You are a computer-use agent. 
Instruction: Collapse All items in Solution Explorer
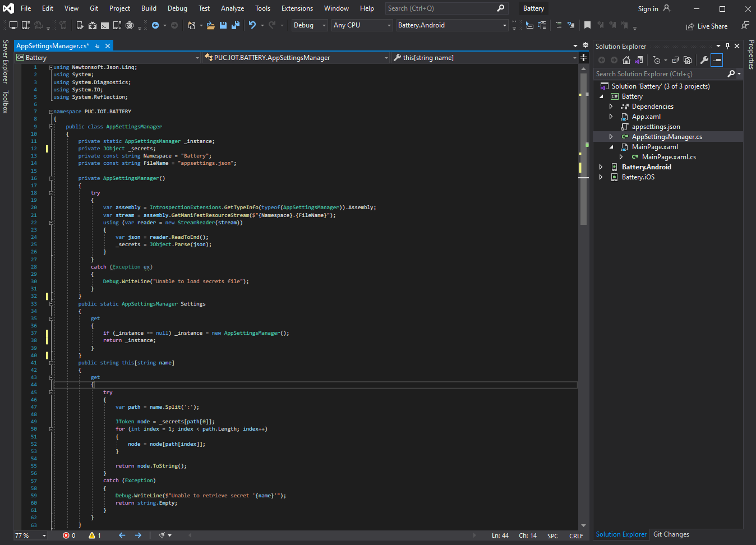(x=675, y=60)
